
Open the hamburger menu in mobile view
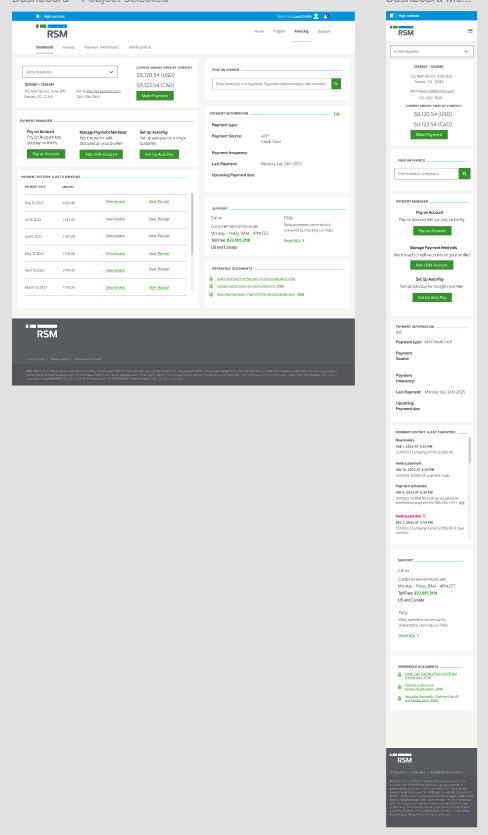click(470, 31)
